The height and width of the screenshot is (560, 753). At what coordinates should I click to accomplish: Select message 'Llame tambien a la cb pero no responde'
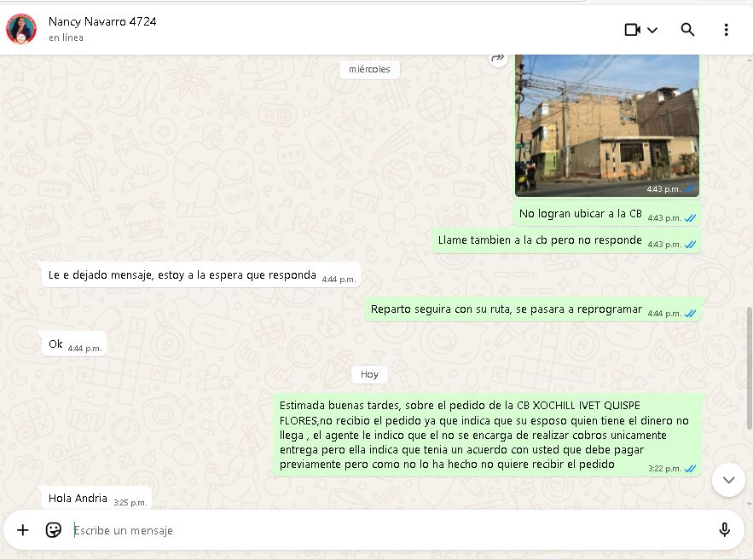(566, 240)
